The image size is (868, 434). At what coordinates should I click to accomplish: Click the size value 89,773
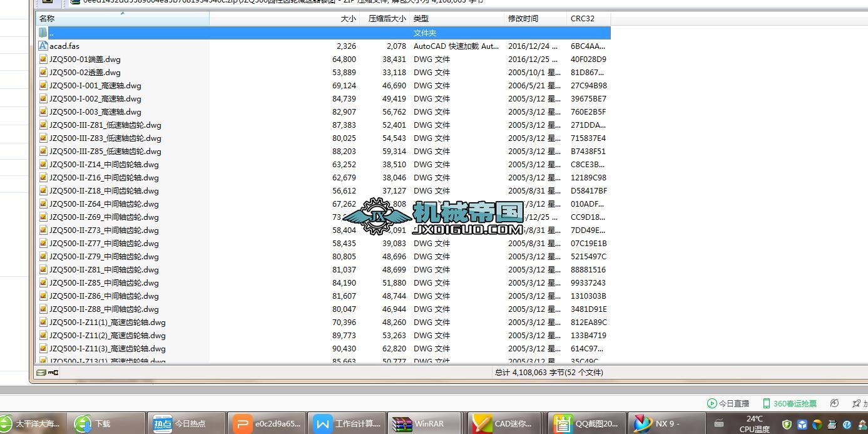click(344, 335)
